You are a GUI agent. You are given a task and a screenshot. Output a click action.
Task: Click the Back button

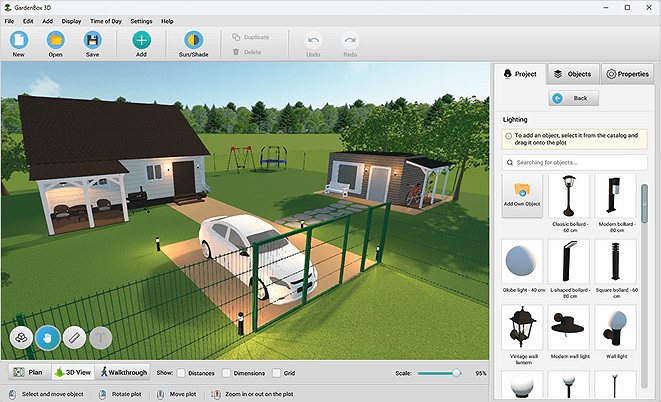point(574,98)
